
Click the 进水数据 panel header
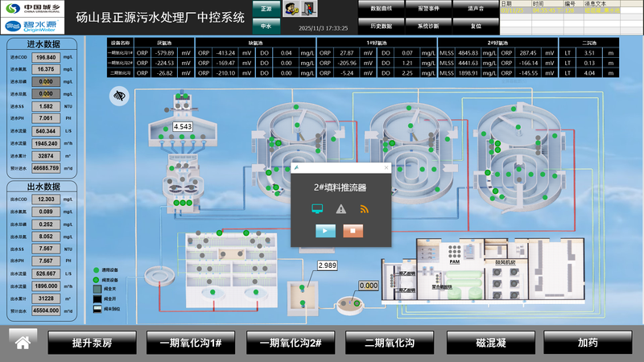pos(43,44)
